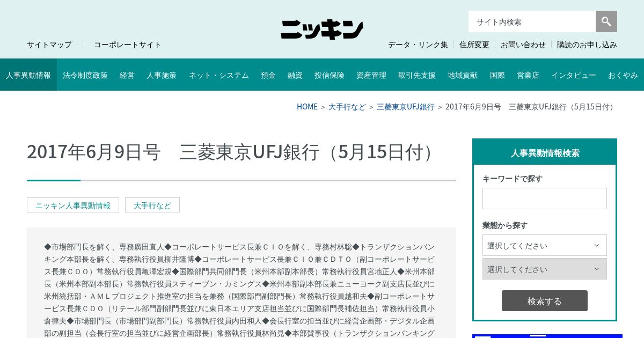Image resolution: width=644 pixels, height=338 pixels.
Task: Click the 人事異動情報検索 panel header
Action: (545, 152)
